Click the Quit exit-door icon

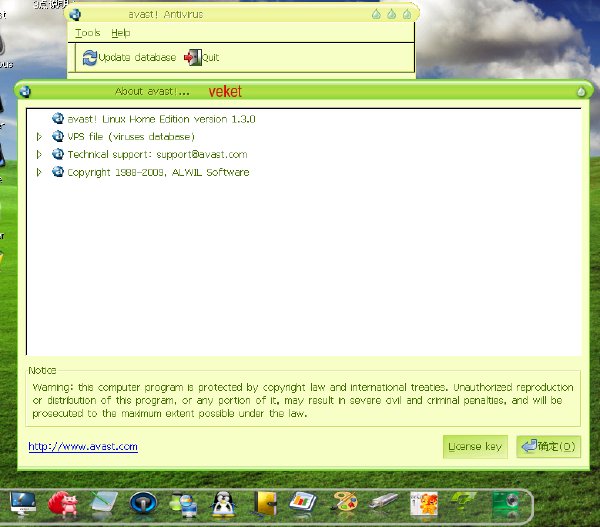193,57
